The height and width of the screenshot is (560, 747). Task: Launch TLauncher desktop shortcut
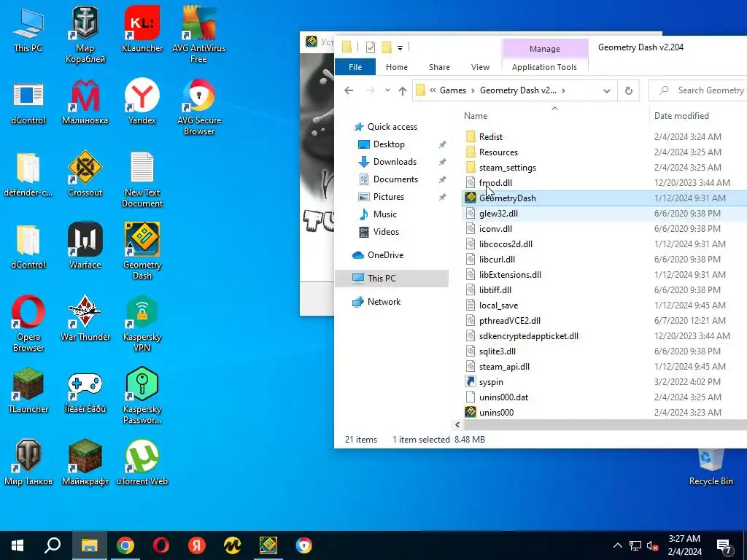pyautogui.click(x=28, y=391)
